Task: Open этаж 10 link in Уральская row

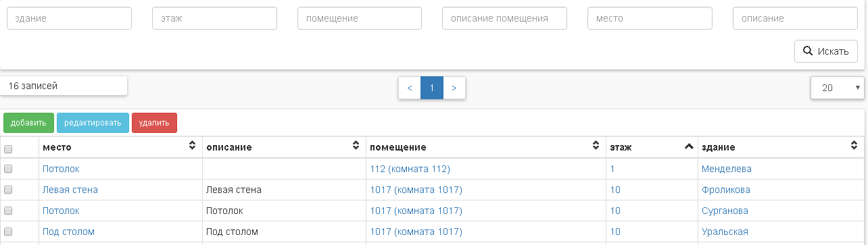Action: (x=615, y=232)
